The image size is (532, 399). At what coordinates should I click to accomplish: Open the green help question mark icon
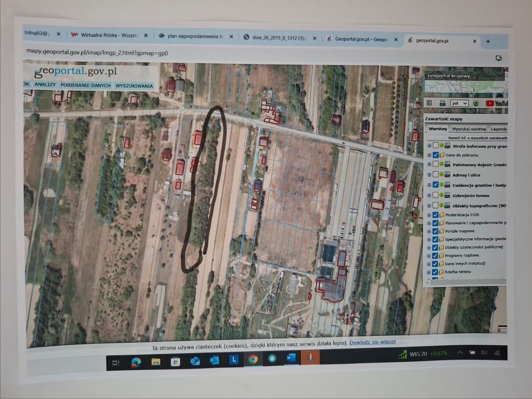(x=476, y=103)
